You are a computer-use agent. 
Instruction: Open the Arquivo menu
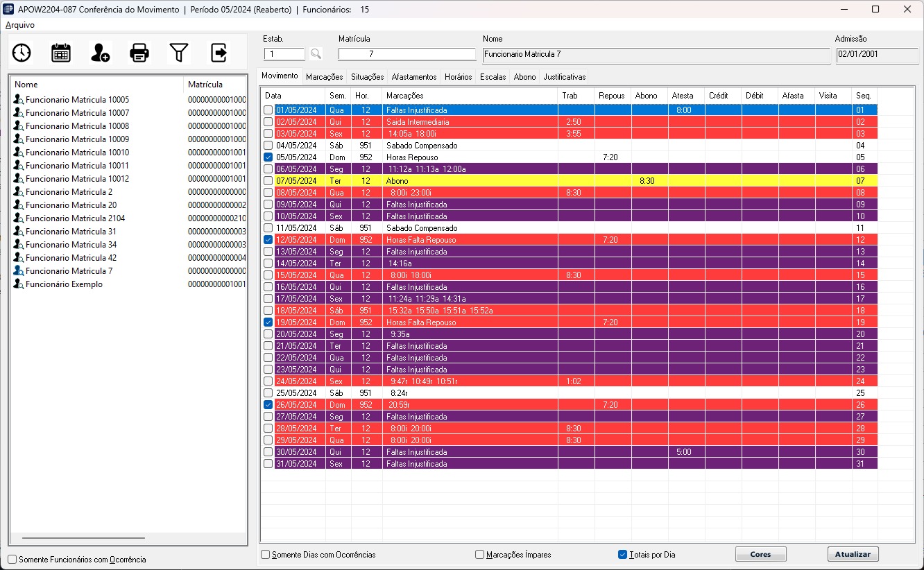tap(20, 25)
